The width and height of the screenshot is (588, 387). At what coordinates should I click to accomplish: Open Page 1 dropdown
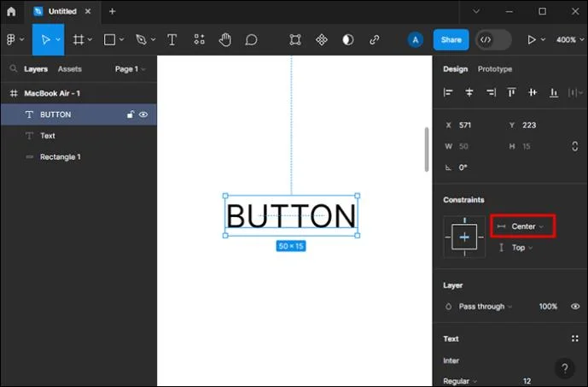tap(130, 69)
